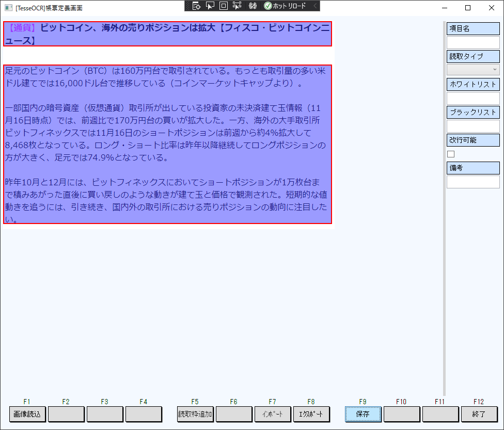This screenshot has height=430, width=504.
Task: Click the blank F4 function button
Action: click(144, 414)
